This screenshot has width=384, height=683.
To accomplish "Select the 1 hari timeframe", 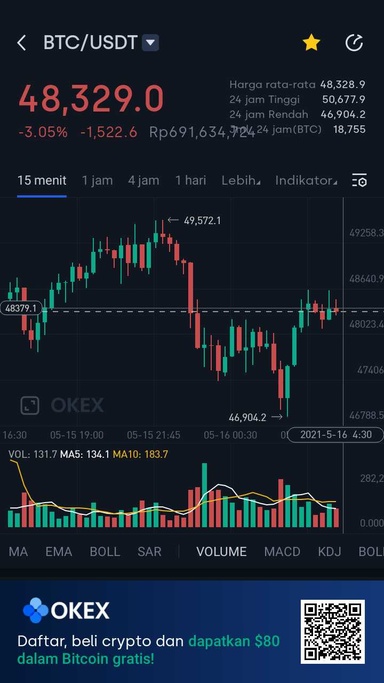I will [190, 180].
